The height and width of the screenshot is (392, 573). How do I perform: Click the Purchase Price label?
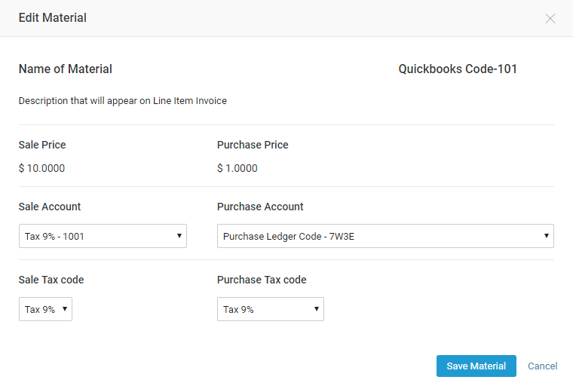coord(253,145)
